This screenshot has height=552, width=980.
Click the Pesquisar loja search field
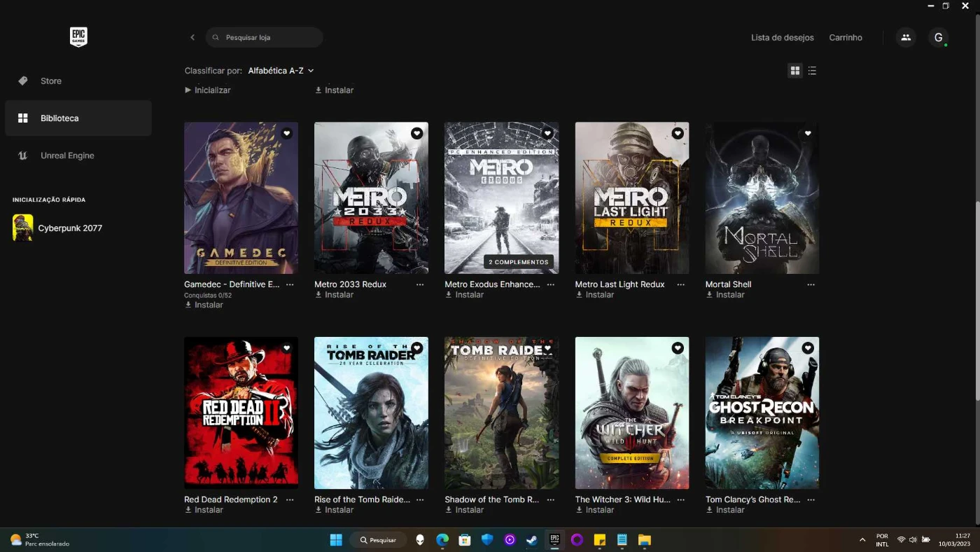264,37
